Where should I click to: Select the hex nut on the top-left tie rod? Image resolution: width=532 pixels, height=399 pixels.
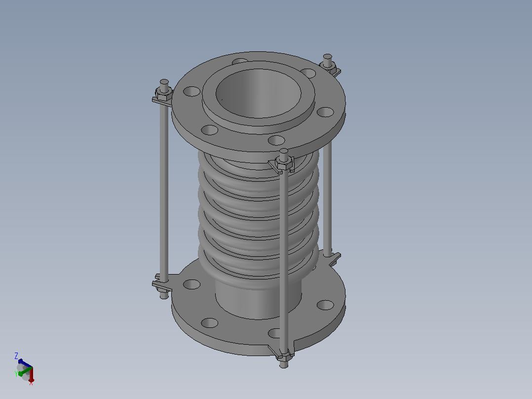tap(164, 95)
